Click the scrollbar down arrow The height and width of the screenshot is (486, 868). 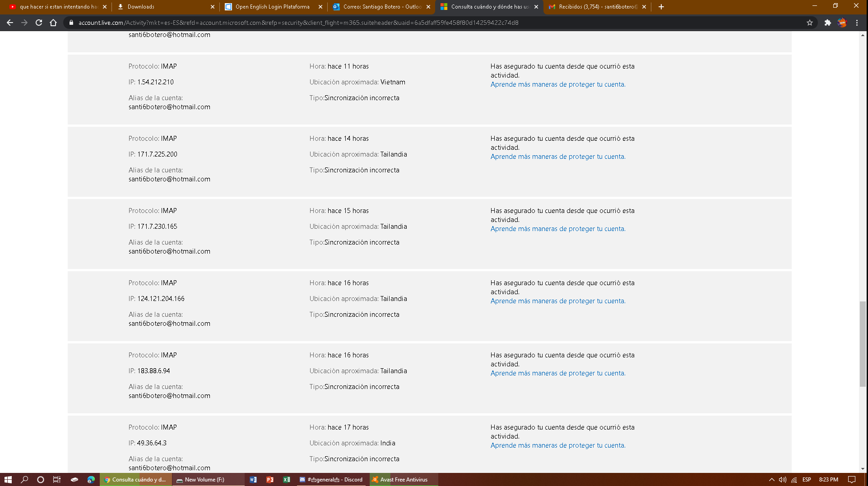point(863,469)
